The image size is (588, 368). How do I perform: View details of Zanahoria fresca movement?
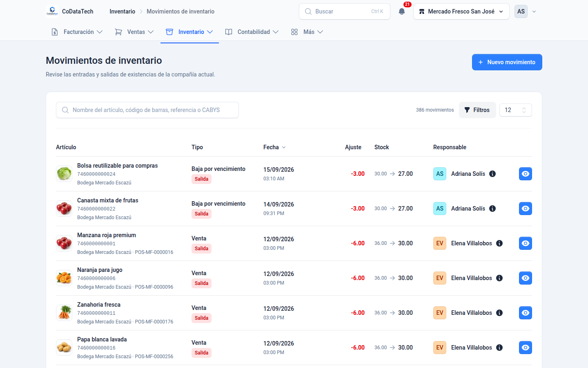(526, 313)
